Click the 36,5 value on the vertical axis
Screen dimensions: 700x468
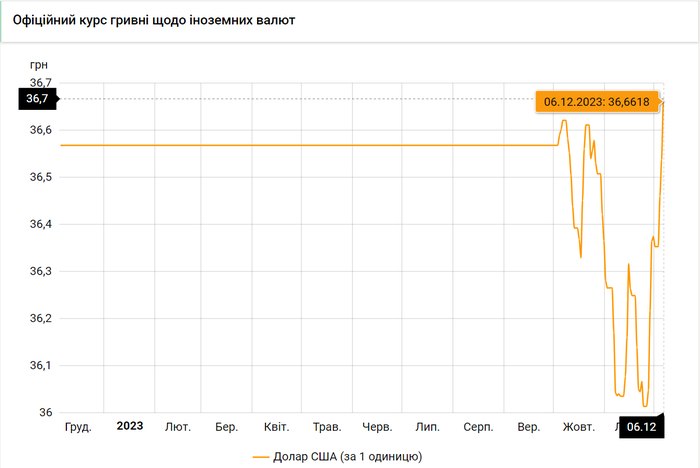41,177
